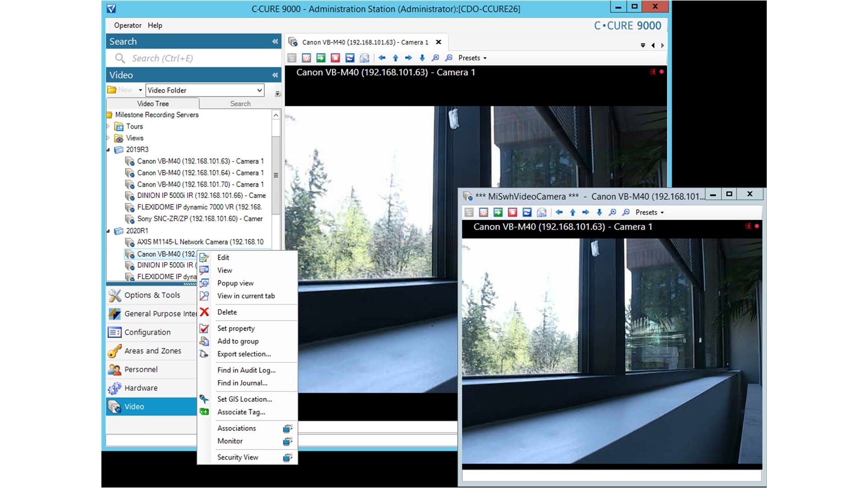Image resolution: width=868 pixels, height=488 pixels.
Task: Pan camera up in main viewer toolbar
Action: click(396, 58)
